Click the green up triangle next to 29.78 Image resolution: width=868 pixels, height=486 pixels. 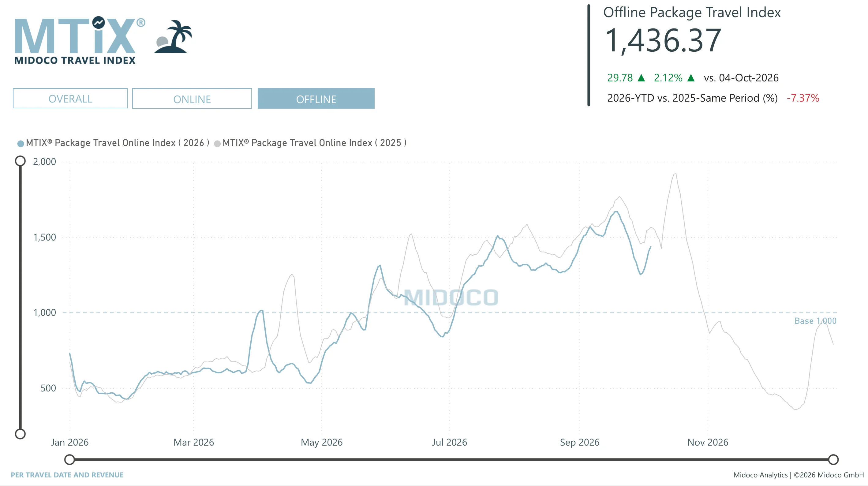pos(642,78)
